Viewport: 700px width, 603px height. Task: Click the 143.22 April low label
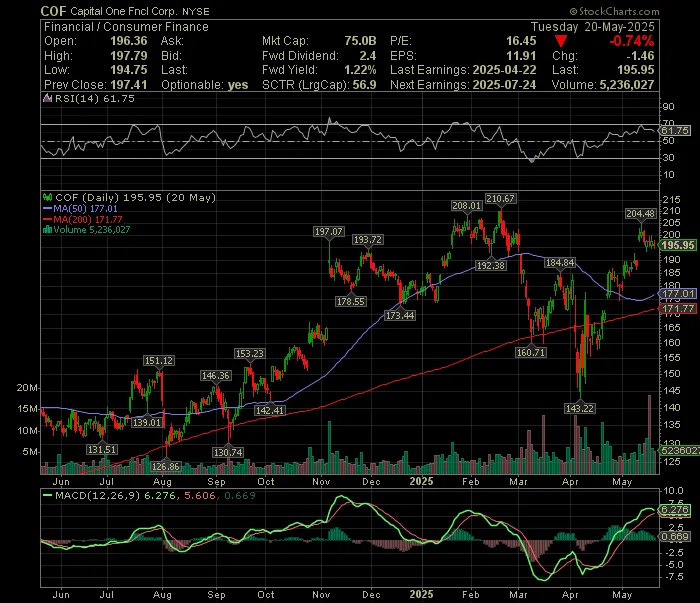tap(579, 408)
